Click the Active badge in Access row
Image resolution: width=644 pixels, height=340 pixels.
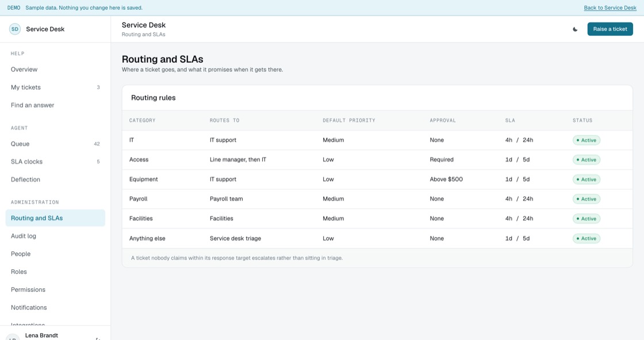[x=586, y=160]
